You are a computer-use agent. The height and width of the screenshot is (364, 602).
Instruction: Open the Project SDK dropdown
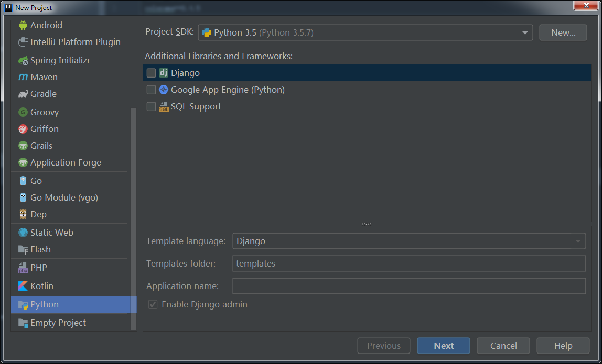365,32
